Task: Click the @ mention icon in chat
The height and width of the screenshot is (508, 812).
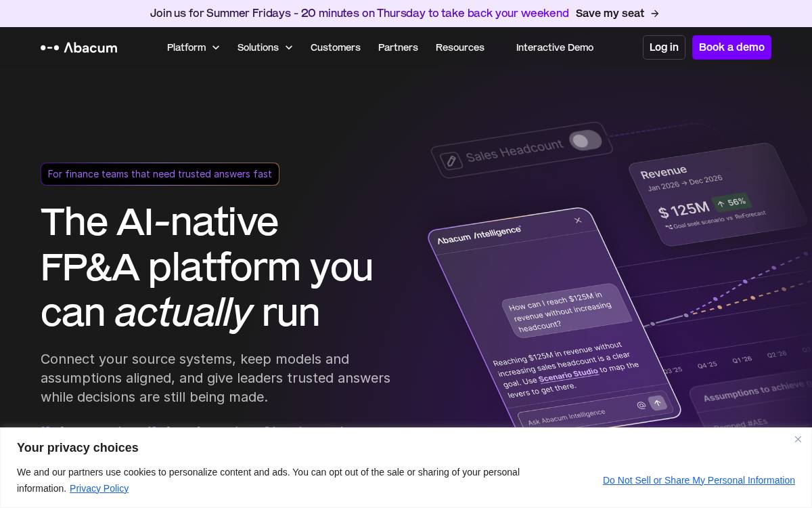Action: 641,406
